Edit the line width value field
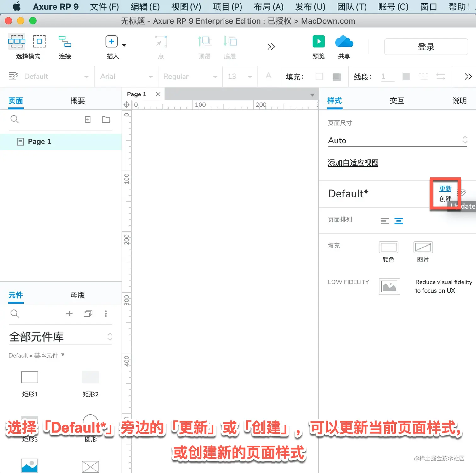This screenshot has width=476, height=473. (x=388, y=77)
